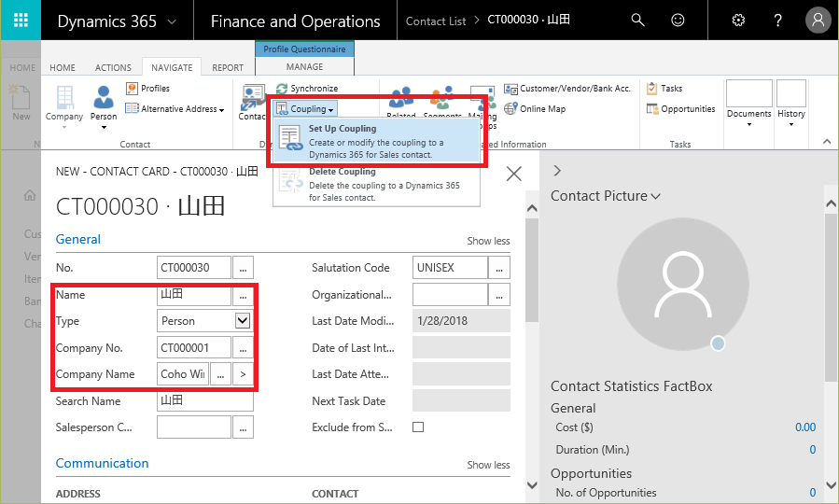The image size is (839, 504).
Task: Switch to the REPORT tab
Action: 228,67
